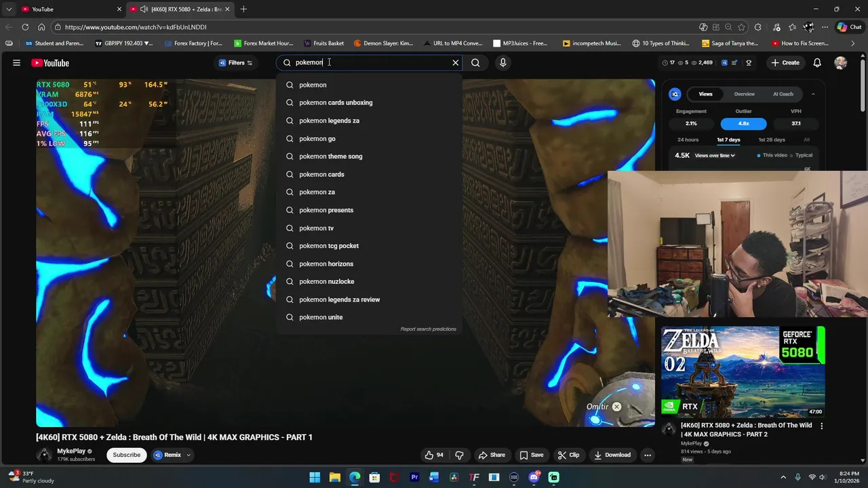Expand the Remix dropdown arrow
The width and height of the screenshot is (868, 488).
(x=189, y=455)
